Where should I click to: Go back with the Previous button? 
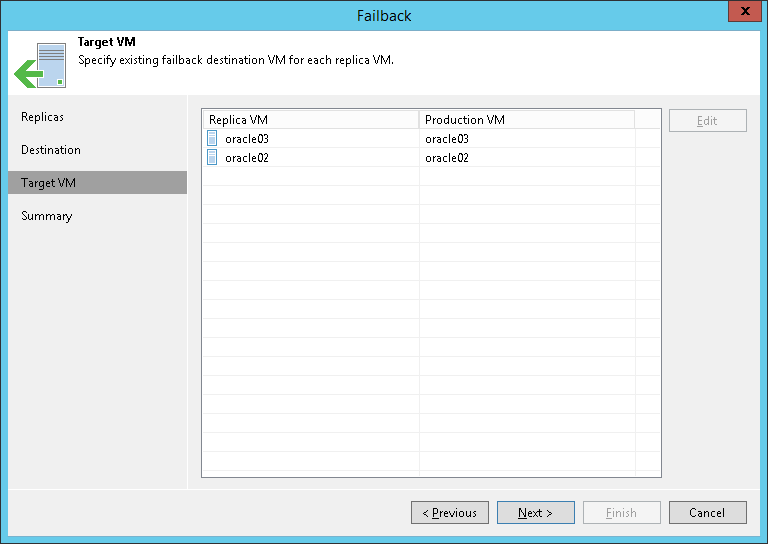click(450, 513)
